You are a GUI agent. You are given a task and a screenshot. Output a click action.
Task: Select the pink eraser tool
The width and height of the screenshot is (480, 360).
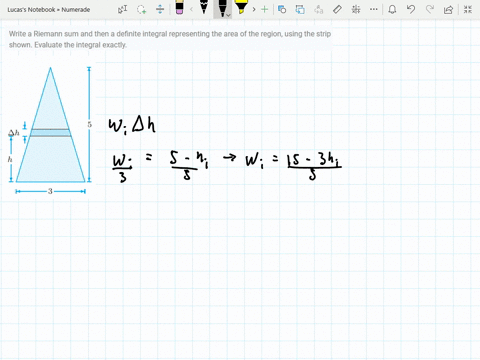click(x=179, y=8)
